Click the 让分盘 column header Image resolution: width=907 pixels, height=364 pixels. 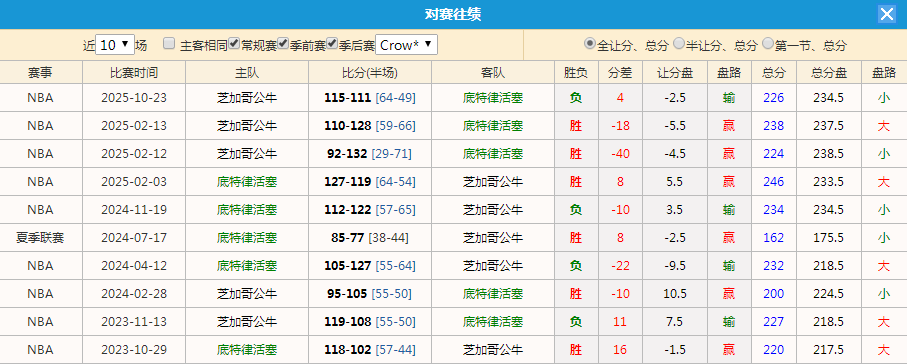tap(674, 72)
